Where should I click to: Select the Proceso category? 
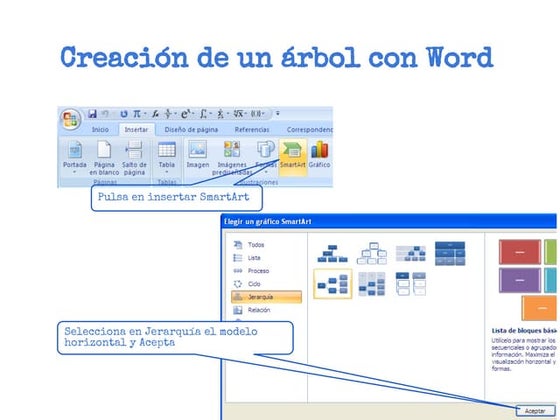(x=258, y=271)
